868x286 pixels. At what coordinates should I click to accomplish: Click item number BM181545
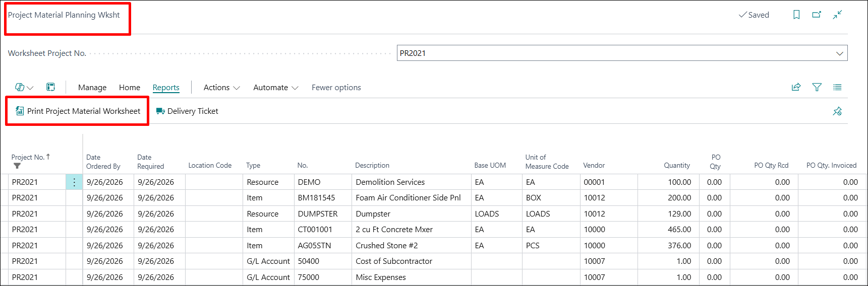coord(323,198)
